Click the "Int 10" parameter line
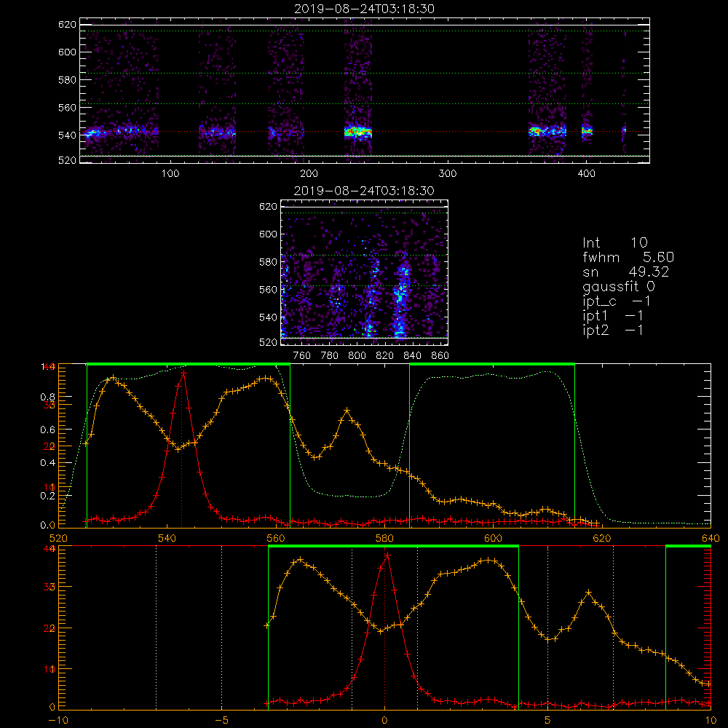This screenshot has height=728, width=728. pos(614,242)
